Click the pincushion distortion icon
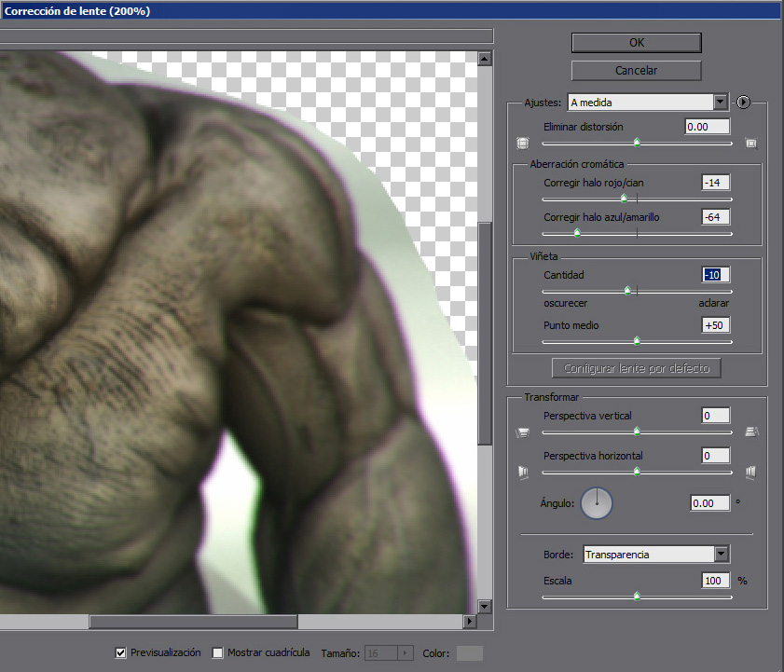The height and width of the screenshot is (672, 784). [x=751, y=144]
